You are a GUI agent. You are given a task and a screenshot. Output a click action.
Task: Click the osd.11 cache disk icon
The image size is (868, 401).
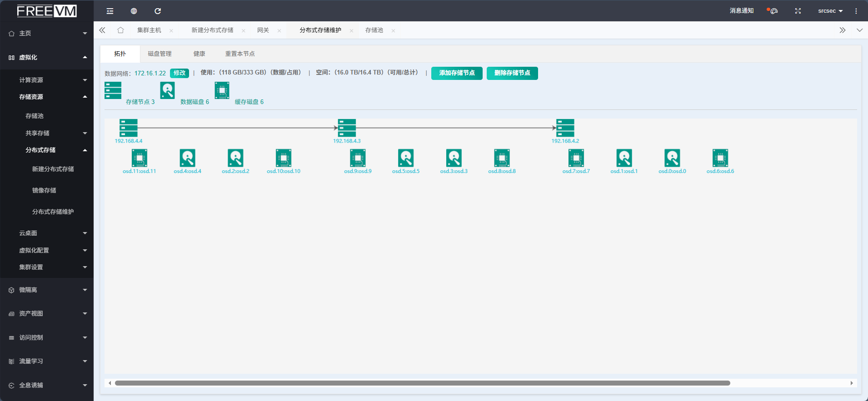(x=139, y=158)
